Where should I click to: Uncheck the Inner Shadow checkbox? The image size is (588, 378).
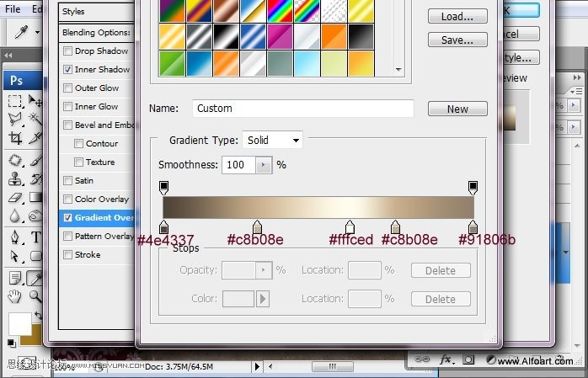(x=68, y=69)
